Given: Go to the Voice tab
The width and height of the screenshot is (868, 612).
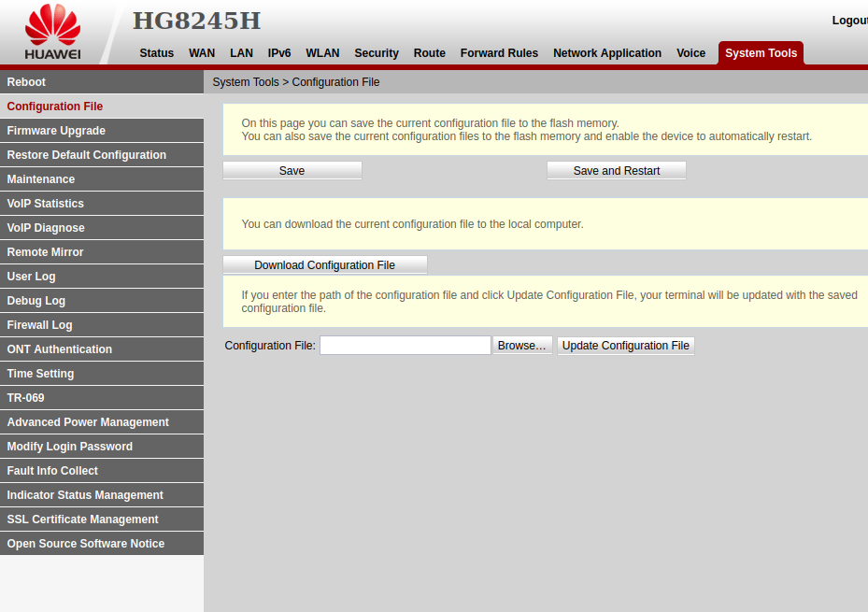Looking at the screenshot, I should [x=690, y=53].
